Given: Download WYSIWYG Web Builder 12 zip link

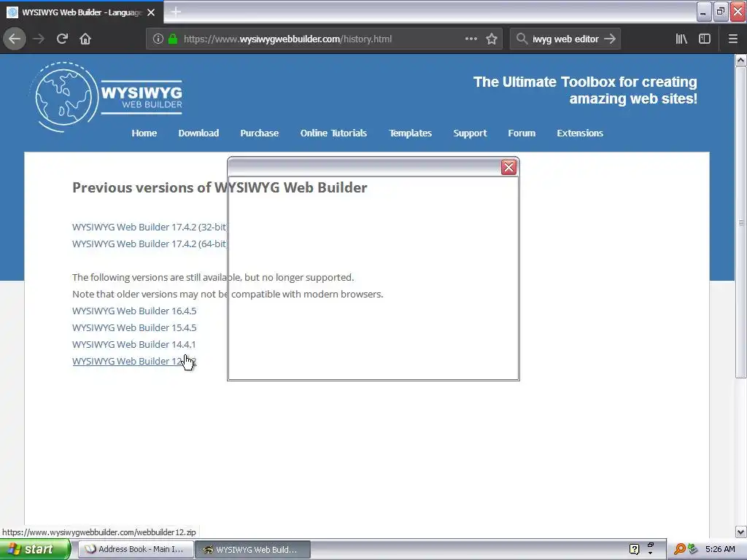Looking at the screenshot, I should [x=134, y=362].
